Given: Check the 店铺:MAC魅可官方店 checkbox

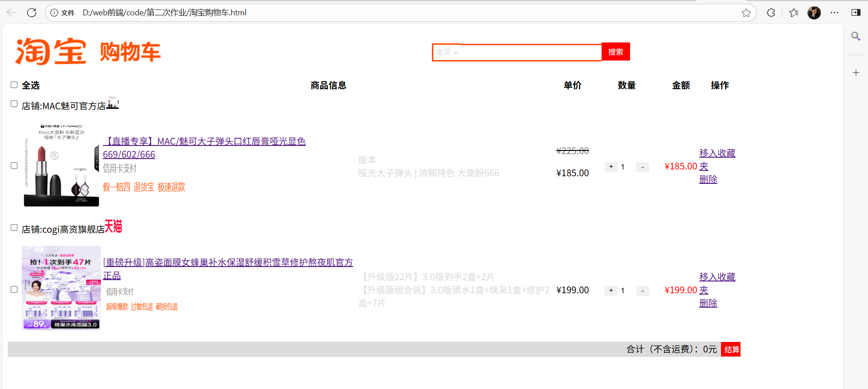Looking at the screenshot, I should (14, 103).
